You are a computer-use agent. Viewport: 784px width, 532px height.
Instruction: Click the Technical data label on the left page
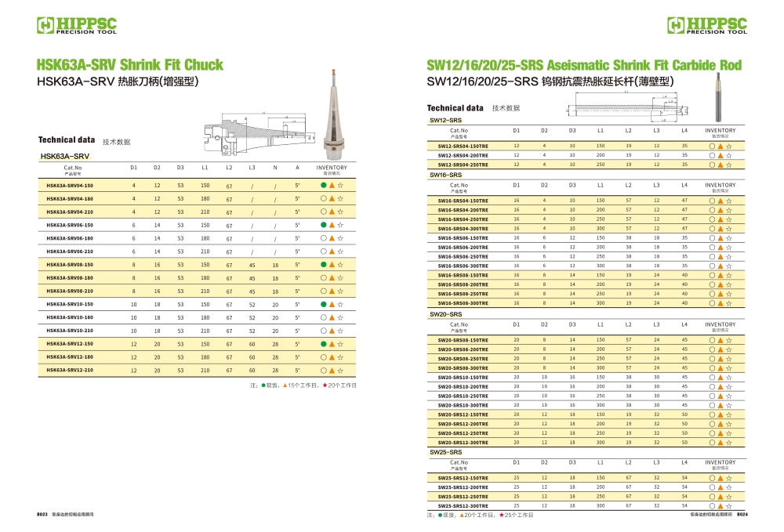tap(67, 140)
